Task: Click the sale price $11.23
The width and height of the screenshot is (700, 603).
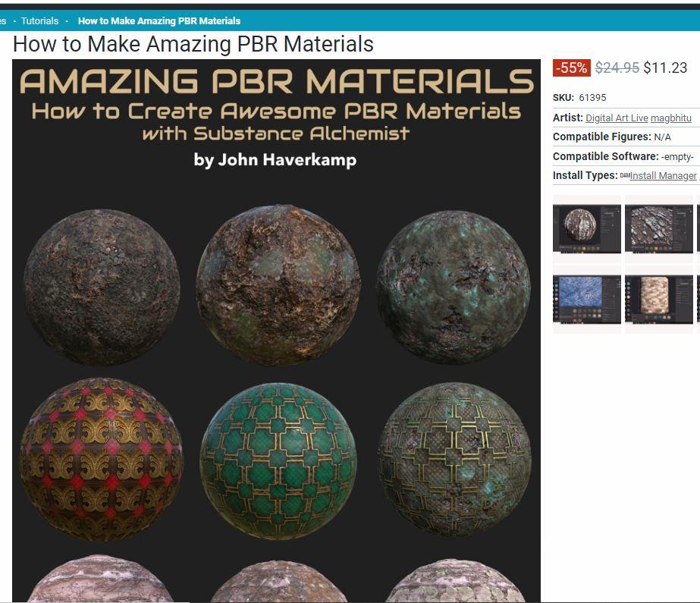Action: click(665, 68)
